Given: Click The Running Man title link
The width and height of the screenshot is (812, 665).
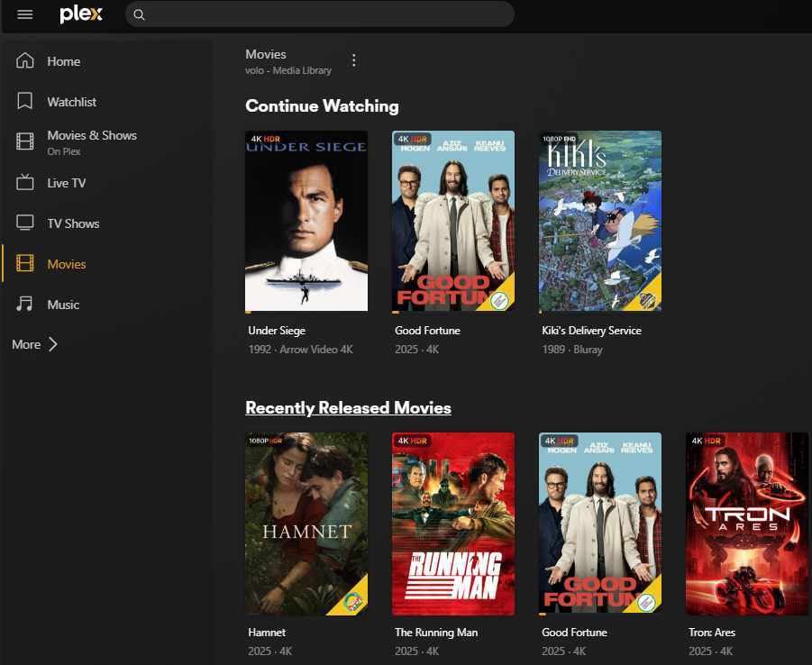Looking at the screenshot, I should (436, 633).
